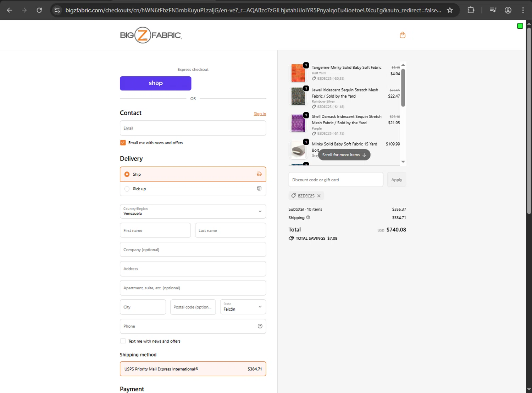Open the shopping bag cart icon
This screenshot has height=393, width=532.
(x=403, y=35)
